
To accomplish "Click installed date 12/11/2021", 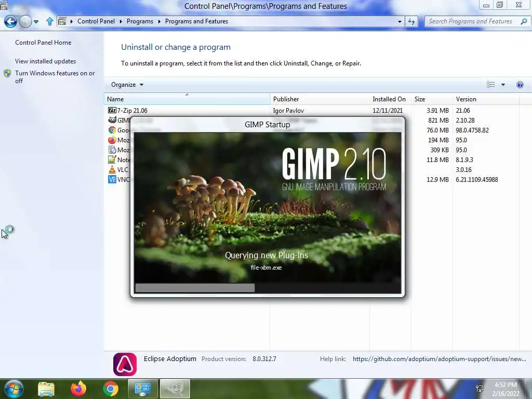I will (388, 110).
